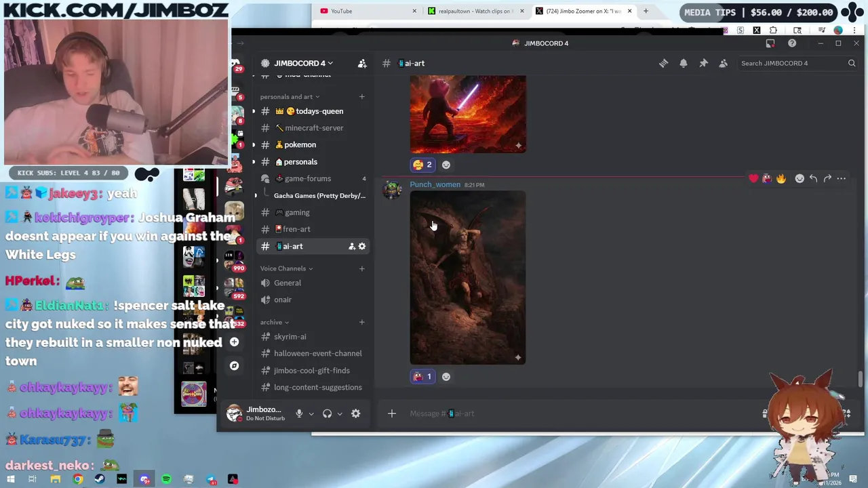The width and height of the screenshot is (868, 488).
Task: Switch to Jimbo Zoomer on X tab
Action: [x=584, y=11]
